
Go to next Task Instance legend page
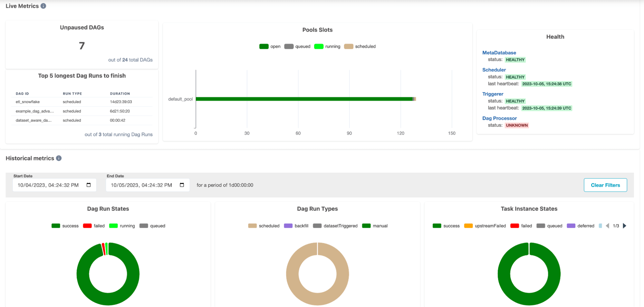(625, 226)
